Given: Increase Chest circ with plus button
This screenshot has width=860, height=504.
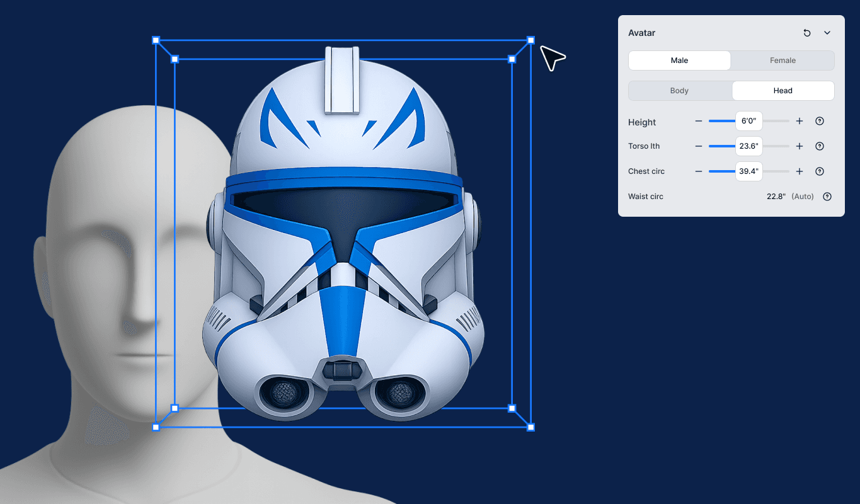Looking at the screenshot, I should pyautogui.click(x=800, y=171).
